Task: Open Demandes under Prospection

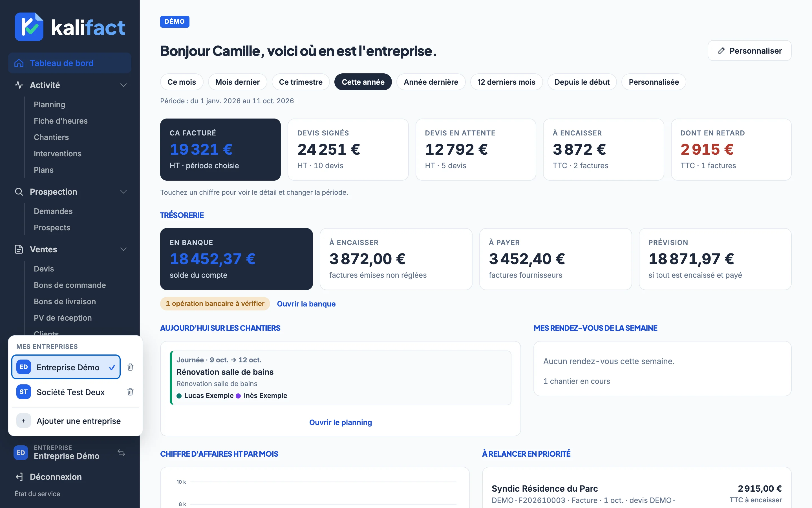Action: (x=53, y=211)
